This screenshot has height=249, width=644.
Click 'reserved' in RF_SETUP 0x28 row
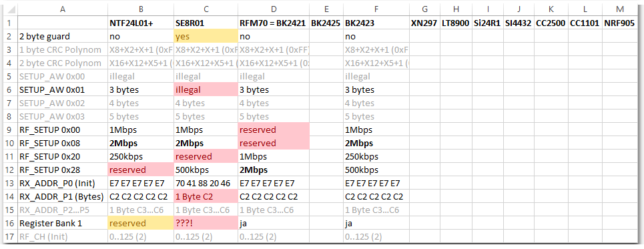point(140,170)
